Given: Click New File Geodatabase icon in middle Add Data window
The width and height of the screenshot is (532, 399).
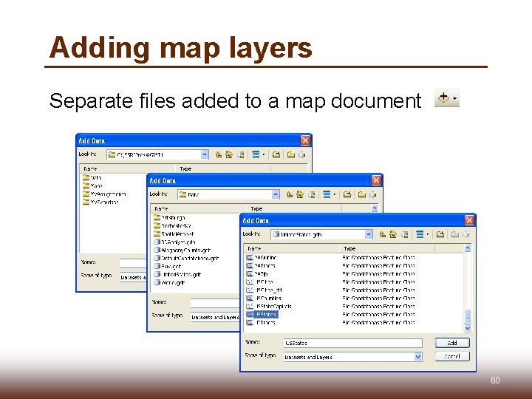Looking at the screenshot, I should 372,195.
